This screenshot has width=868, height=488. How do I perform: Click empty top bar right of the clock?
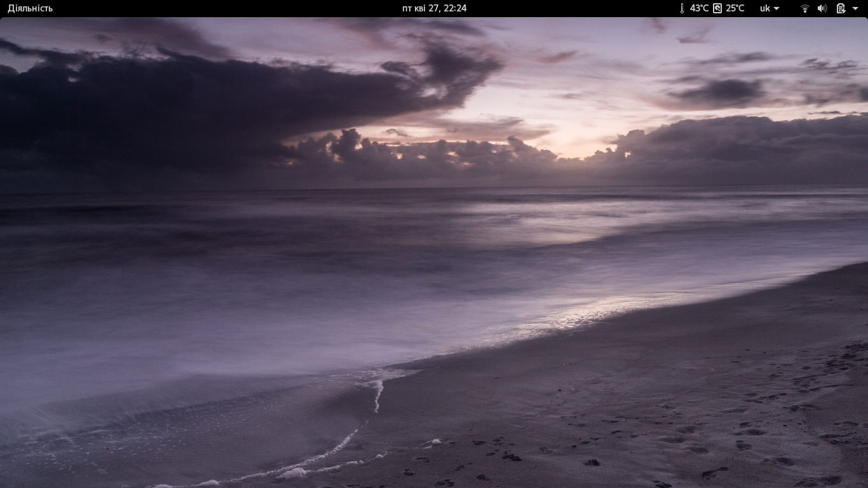click(x=572, y=8)
